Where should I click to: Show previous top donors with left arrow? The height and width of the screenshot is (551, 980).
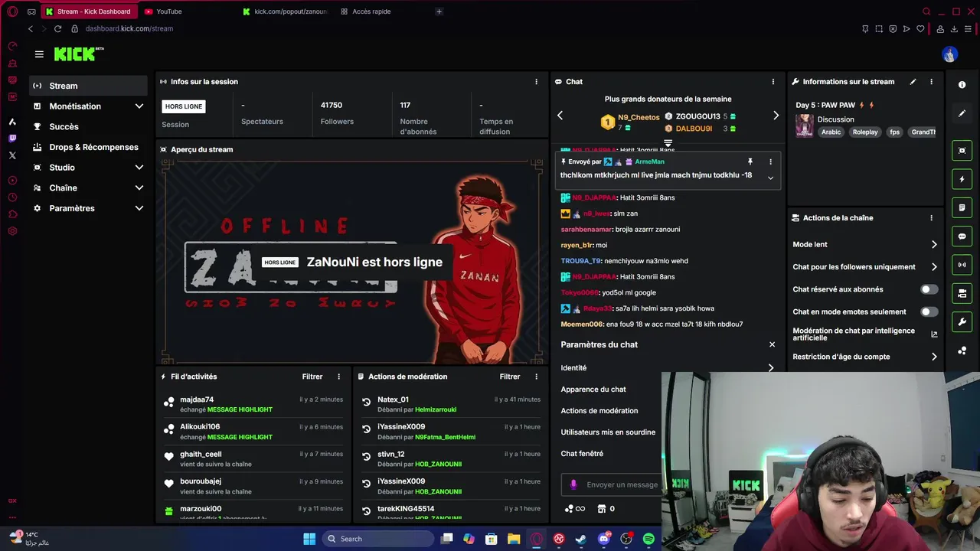click(x=560, y=116)
